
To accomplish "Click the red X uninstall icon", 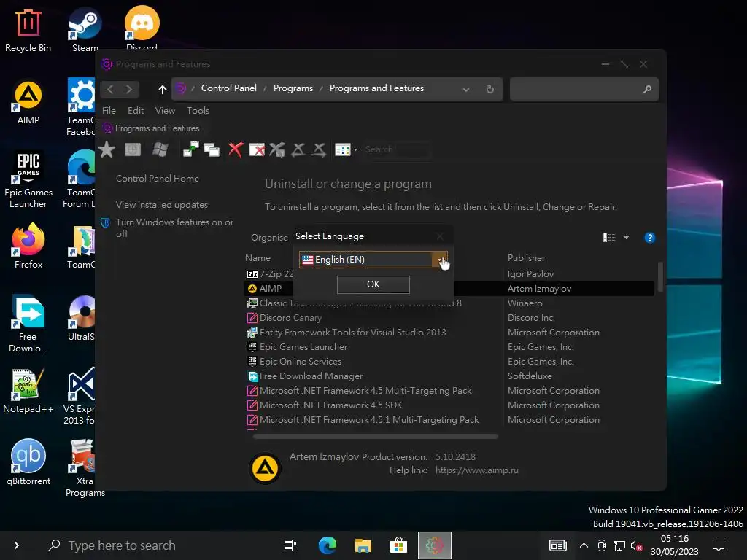I will coord(236,149).
